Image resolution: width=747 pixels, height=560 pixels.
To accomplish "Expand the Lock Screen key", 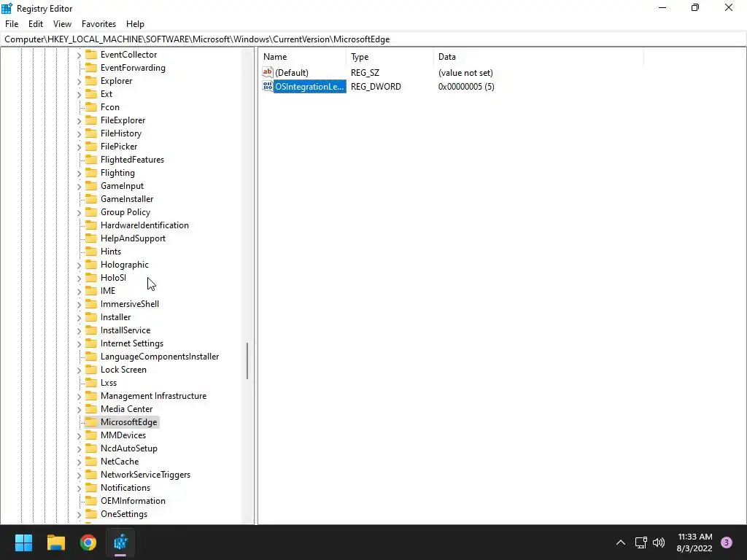I will (x=79, y=370).
